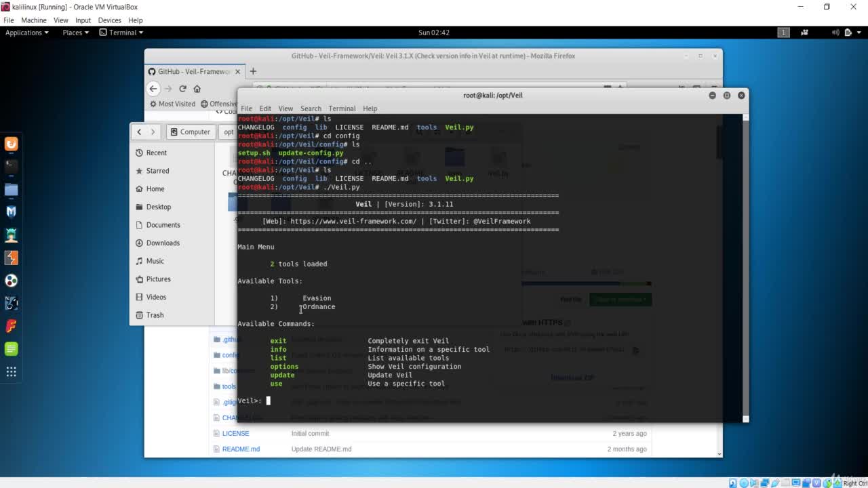This screenshot has height=488, width=868.
Task: Go back in the file manager
Action: [x=139, y=131]
